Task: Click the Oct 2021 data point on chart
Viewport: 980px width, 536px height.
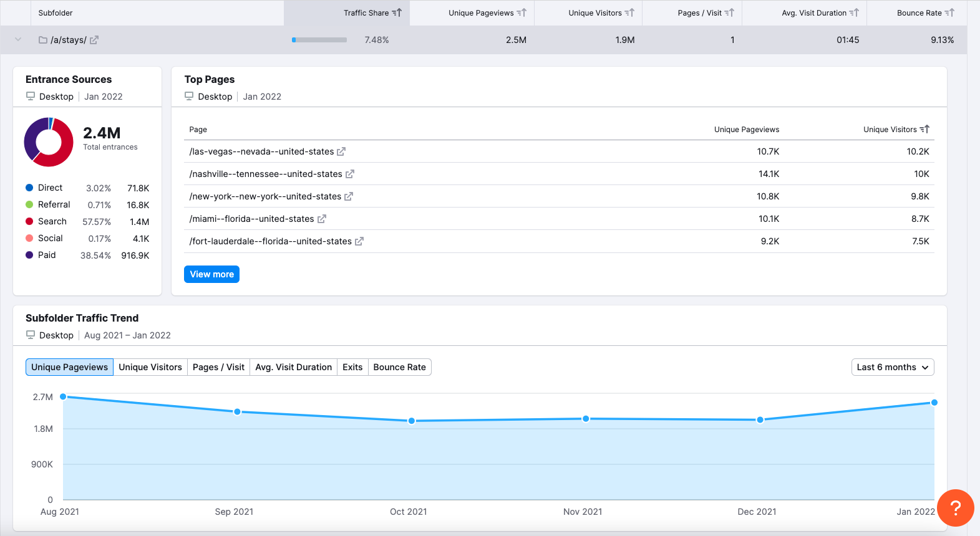Action: 412,421
